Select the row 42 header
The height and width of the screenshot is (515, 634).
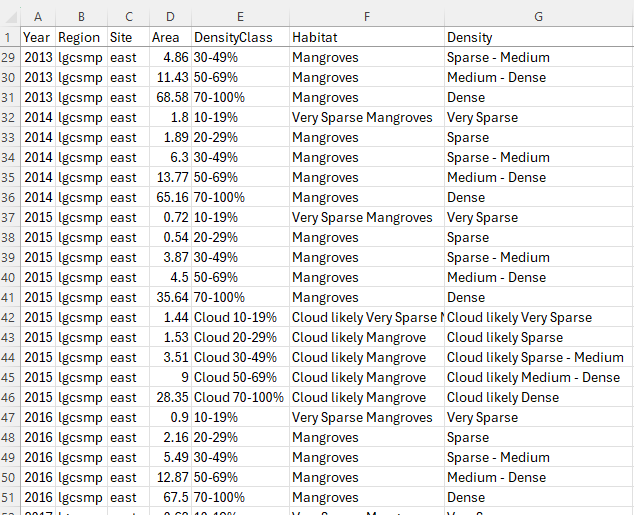(10, 317)
